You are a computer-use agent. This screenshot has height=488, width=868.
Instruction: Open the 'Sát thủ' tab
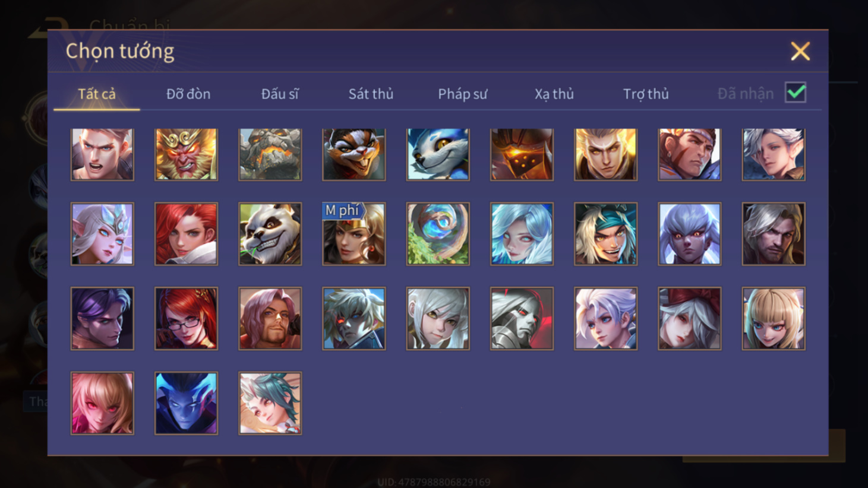371,94
